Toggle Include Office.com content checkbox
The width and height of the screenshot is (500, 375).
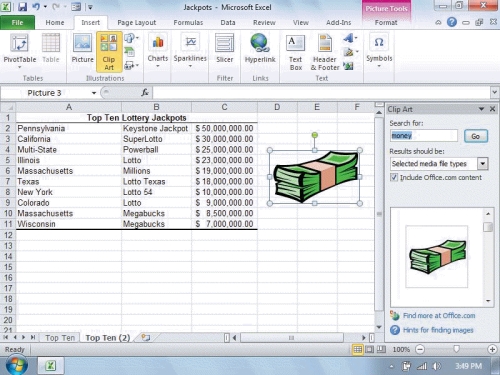pos(394,177)
